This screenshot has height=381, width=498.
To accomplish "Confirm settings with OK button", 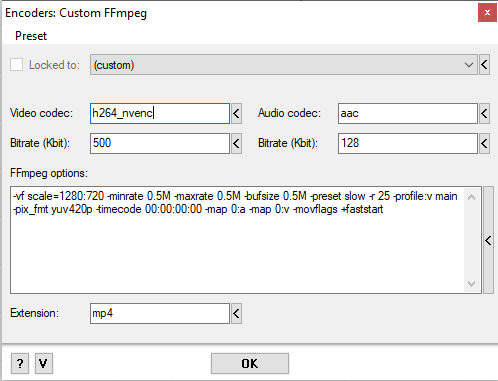I will (250, 363).
